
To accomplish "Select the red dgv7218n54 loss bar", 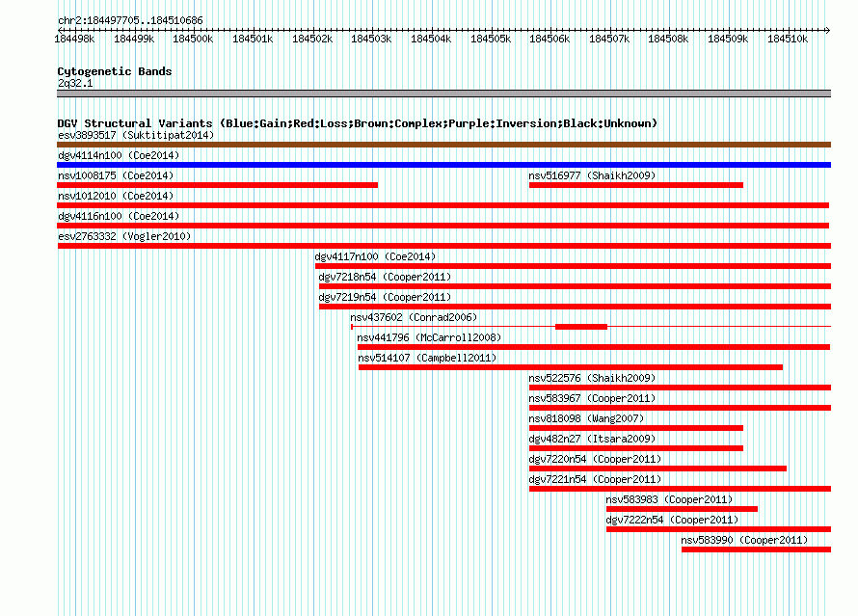I will tap(576, 286).
